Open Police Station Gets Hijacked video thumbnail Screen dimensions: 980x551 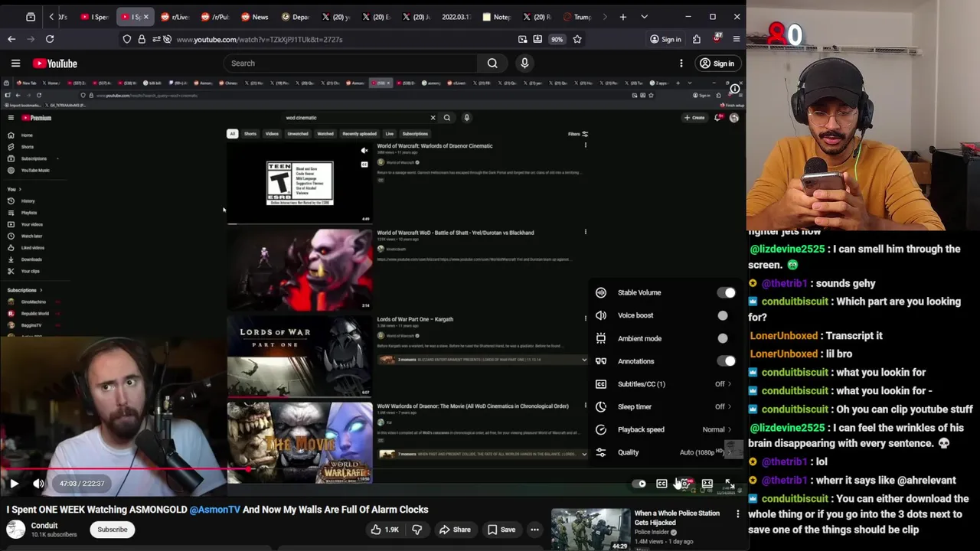[590, 530]
